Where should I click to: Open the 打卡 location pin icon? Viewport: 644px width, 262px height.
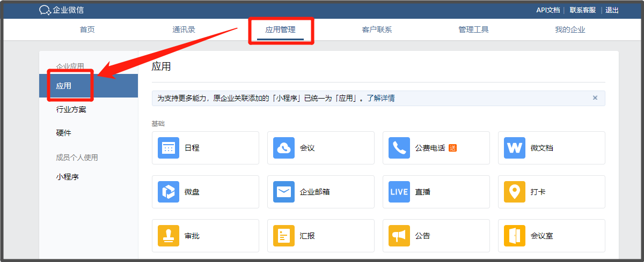pos(515,192)
